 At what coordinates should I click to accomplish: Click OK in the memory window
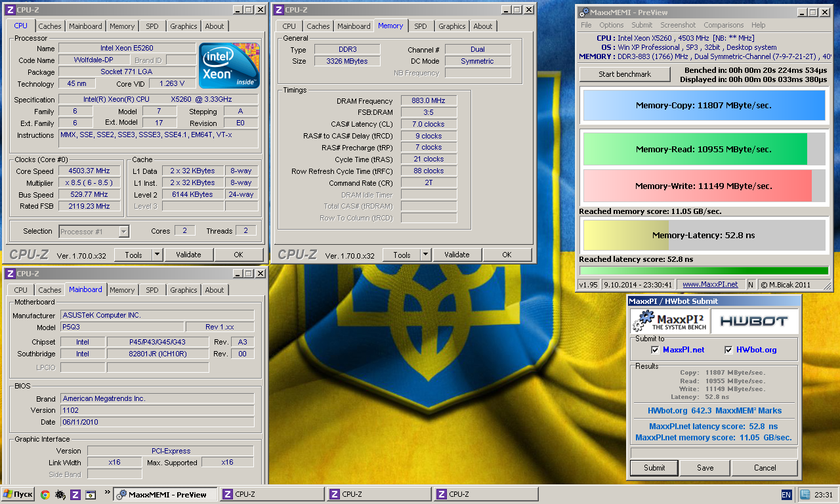[x=507, y=255]
